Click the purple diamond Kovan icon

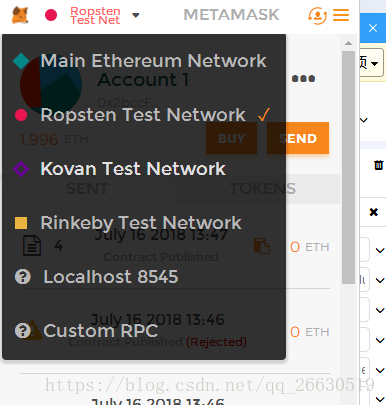[21, 169]
